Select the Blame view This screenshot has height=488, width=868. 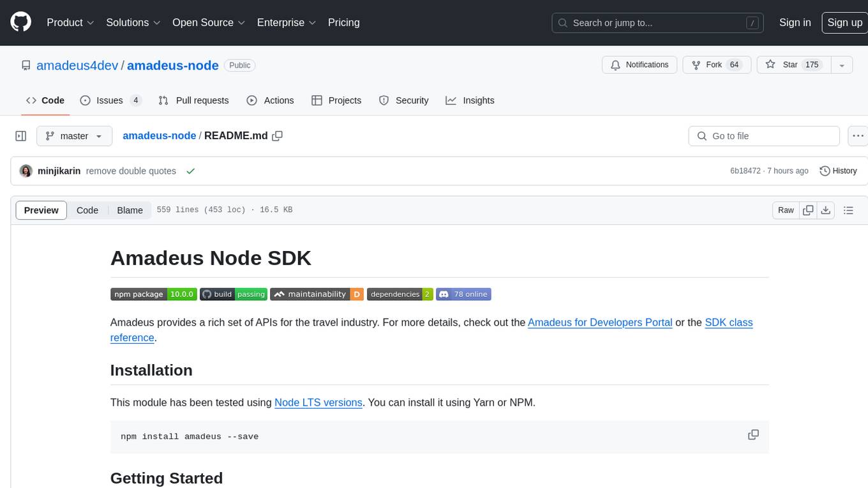[x=130, y=210]
